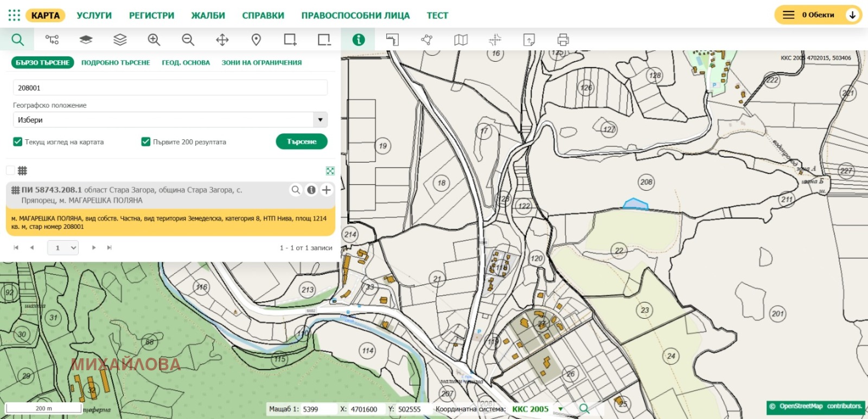This screenshot has height=419, width=868.
Task: Open the ККС 2005 coordinate system dropdown
Action: [x=560, y=409]
